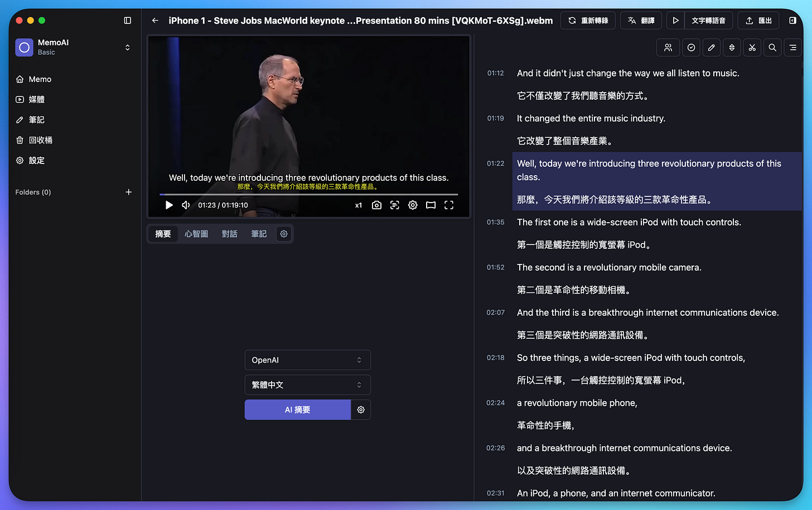Select line 'The second is a revolutionary mobile camera.'
Screen dimensions: 812x510
click(x=609, y=267)
